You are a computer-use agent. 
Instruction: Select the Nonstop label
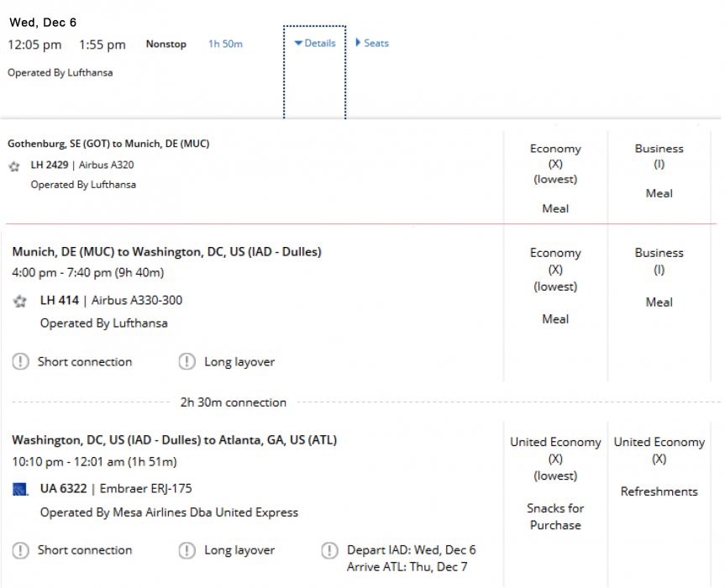pos(166,44)
